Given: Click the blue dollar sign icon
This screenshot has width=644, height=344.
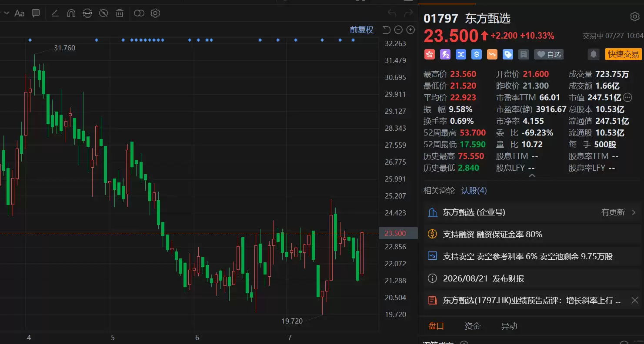Looking at the screenshot, I should pos(477,54).
